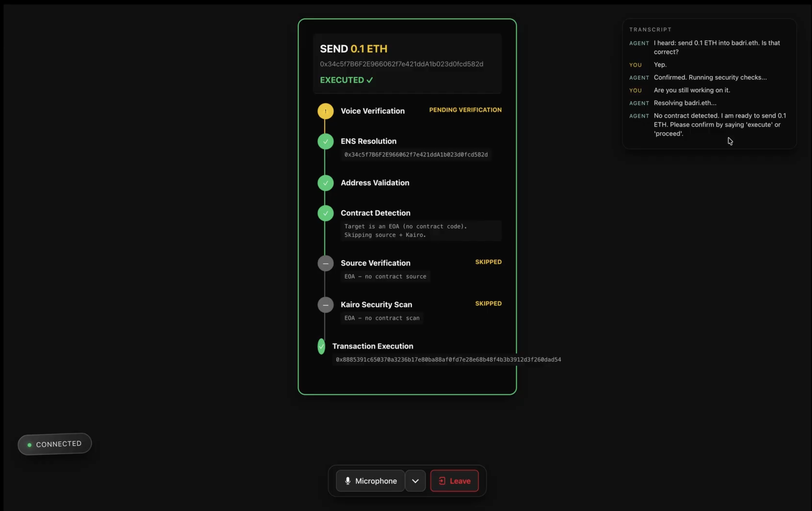Image resolution: width=812 pixels, height=511 pixels.
Task: Click the Source Verification skipped icon
Action: [x=325, y=263]
